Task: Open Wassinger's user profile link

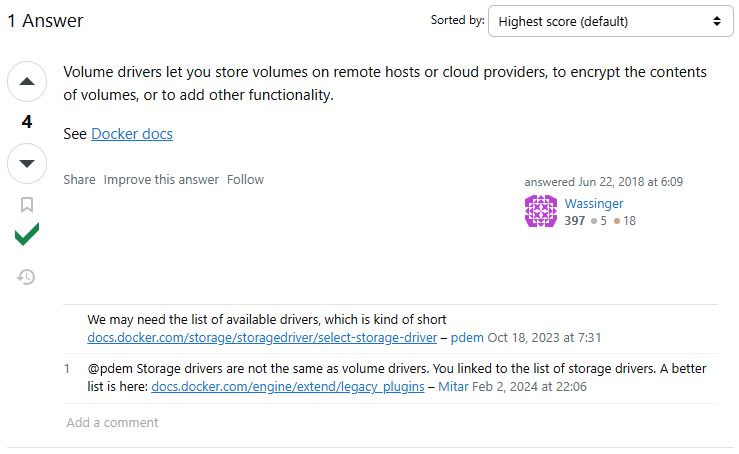Action: (x=594, y=204)
